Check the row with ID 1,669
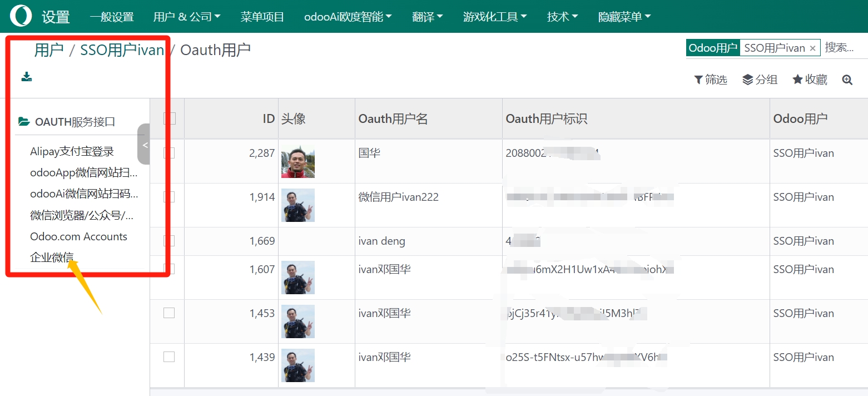The image size is (868, 396). tap(169, 241)
